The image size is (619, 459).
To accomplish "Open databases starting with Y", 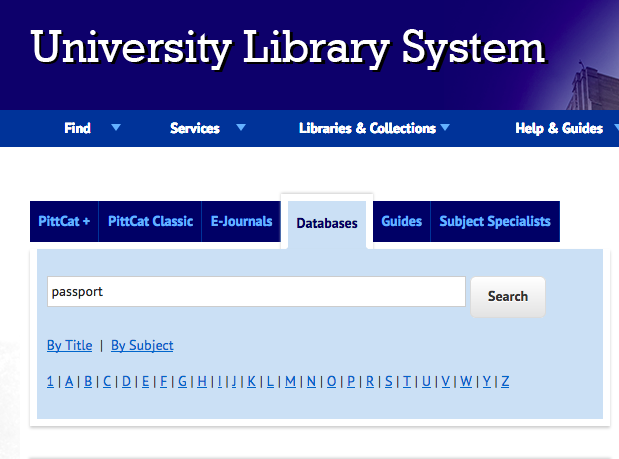I will pyautogui.click(x=487, y=381).
